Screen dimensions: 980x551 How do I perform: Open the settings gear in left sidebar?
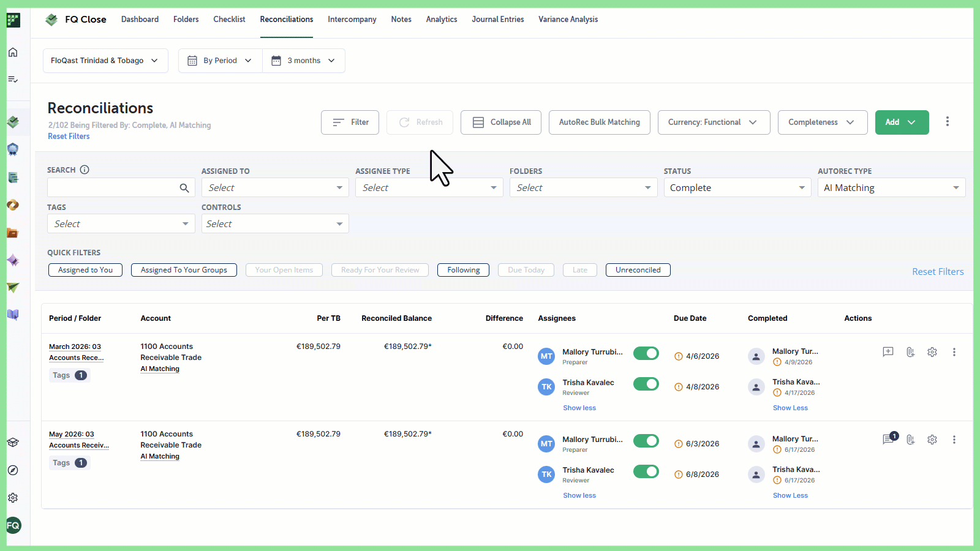click(13, 498)
